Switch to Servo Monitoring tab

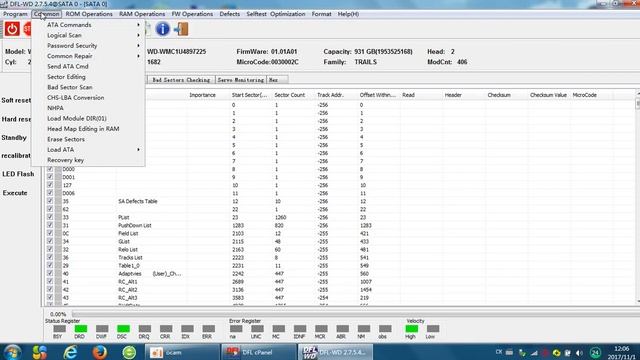point(241,80)
